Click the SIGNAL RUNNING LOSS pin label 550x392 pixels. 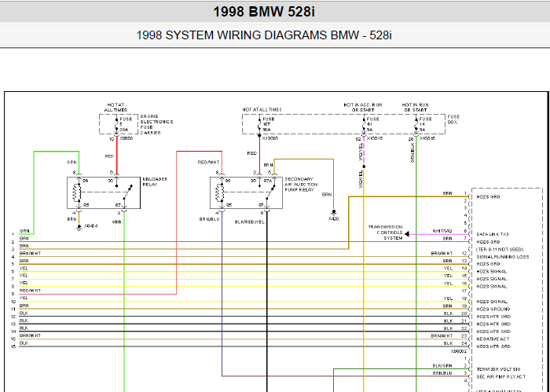point(502,257)
